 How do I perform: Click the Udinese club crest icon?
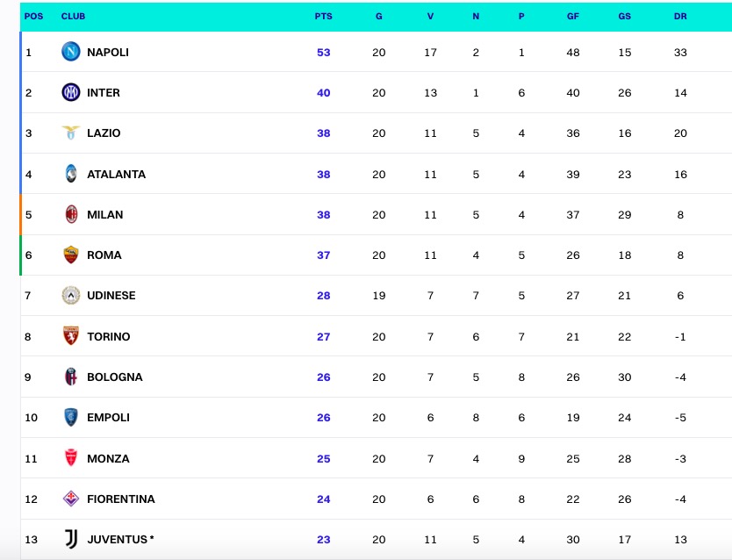click(70, 296)
